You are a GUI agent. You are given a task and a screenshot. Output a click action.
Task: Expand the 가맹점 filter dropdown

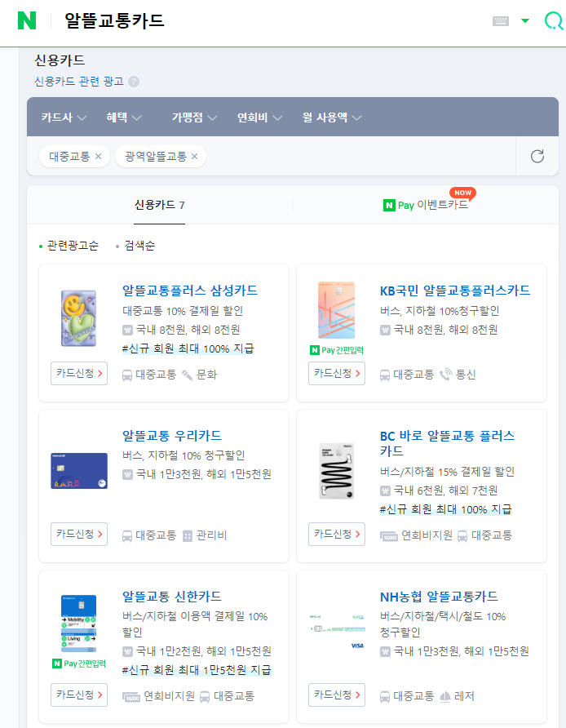coord(194,118)
